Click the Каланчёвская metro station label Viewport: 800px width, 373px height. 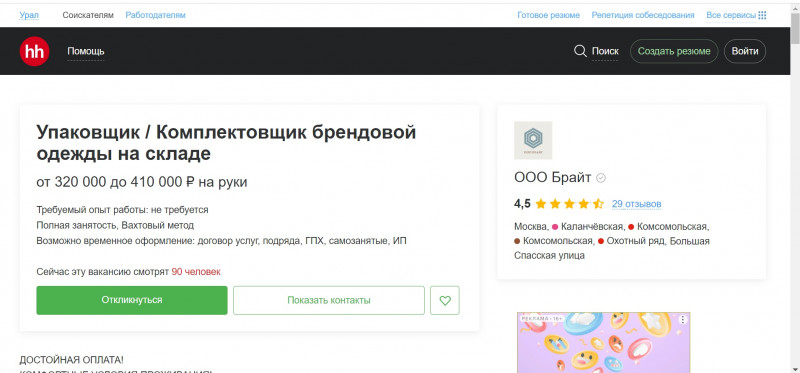click(592, 227)
